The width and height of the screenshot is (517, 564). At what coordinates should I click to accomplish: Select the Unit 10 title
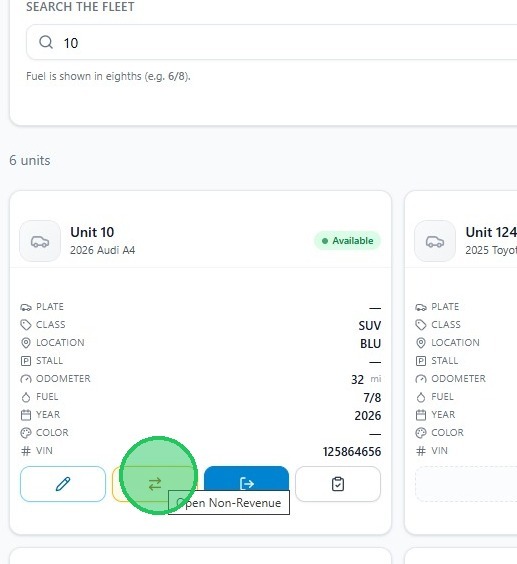click(92, 232)
